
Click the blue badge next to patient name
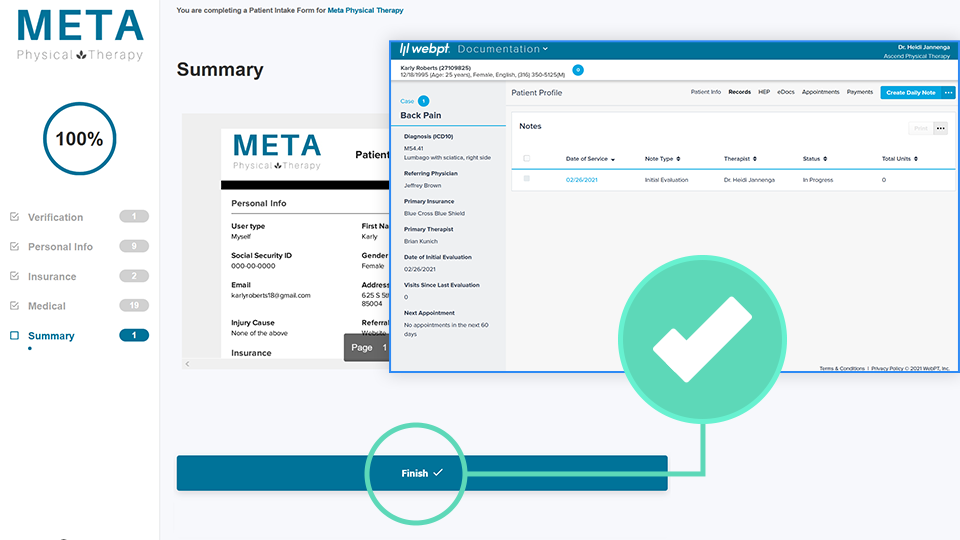(578, 71)
